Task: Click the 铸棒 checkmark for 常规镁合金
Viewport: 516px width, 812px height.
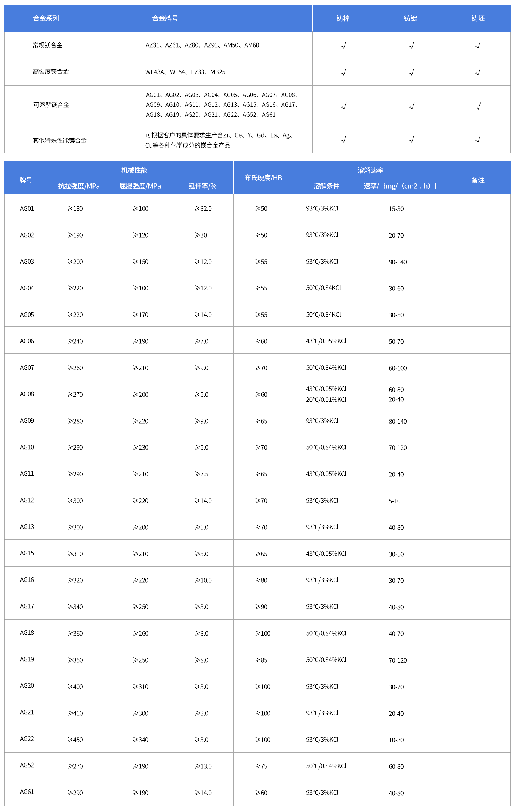Action: click(343, 46)
